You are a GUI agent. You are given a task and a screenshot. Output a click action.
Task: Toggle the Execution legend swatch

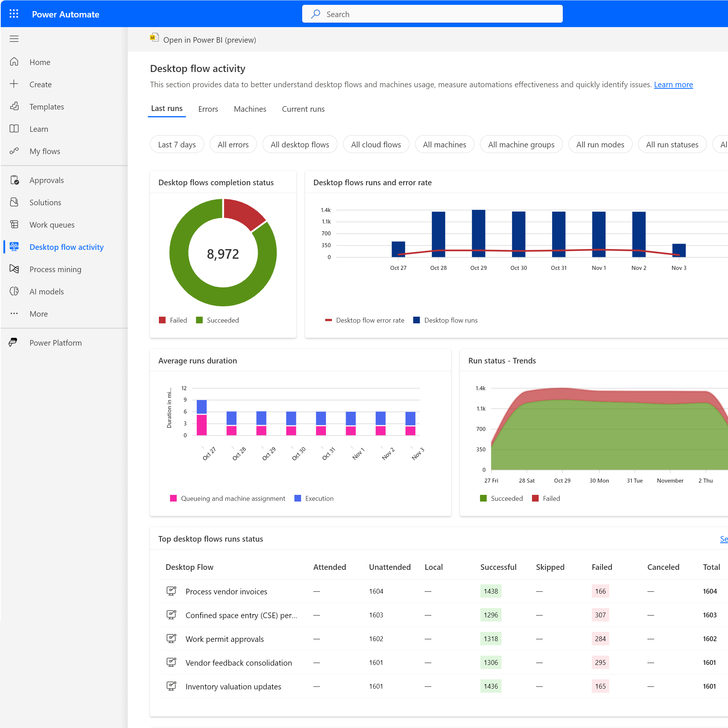(x=298, y=498)
